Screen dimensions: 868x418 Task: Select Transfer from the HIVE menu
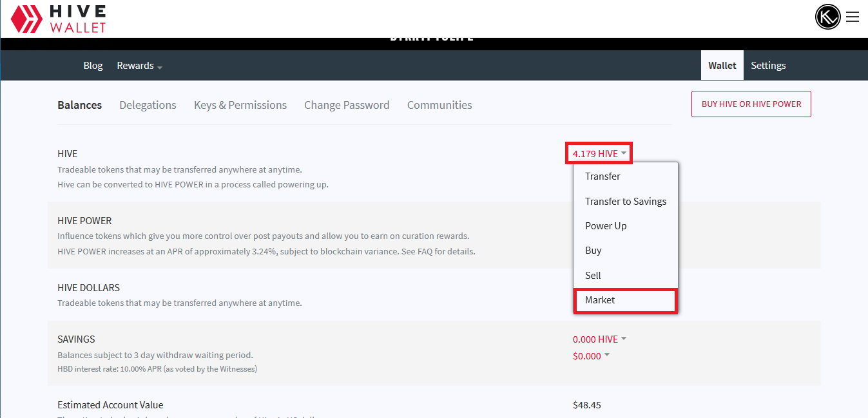coord(603,176)
